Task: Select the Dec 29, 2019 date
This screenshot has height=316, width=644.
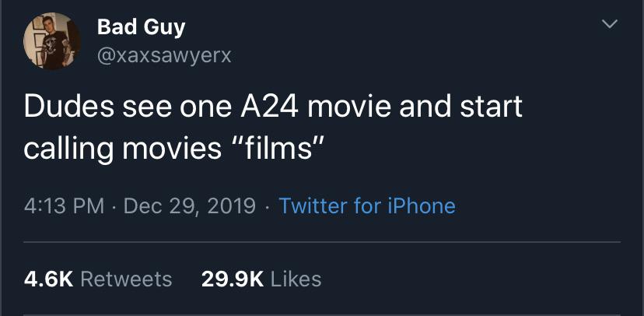Action: (x=190, y=206)
